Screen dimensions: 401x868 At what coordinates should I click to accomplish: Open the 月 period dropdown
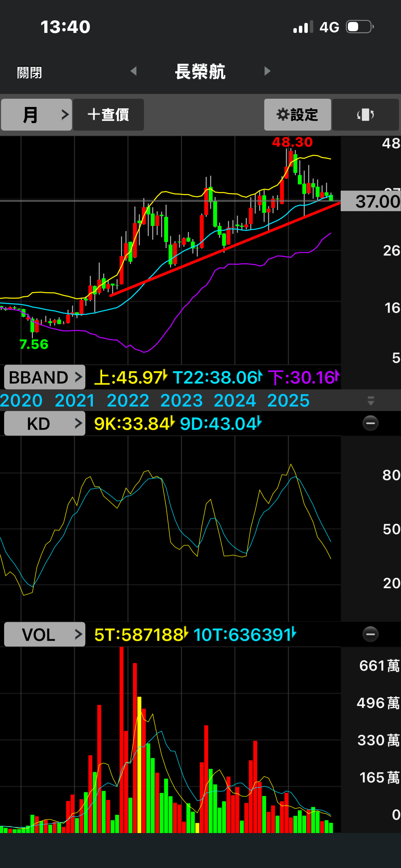(36, 114)
